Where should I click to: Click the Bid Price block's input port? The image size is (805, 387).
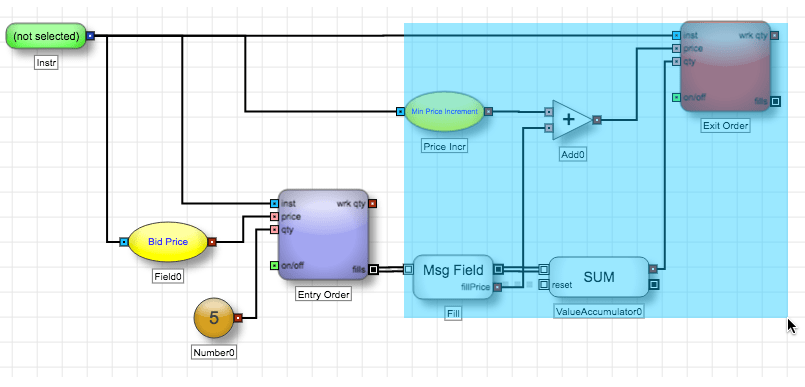coord(124,241)
